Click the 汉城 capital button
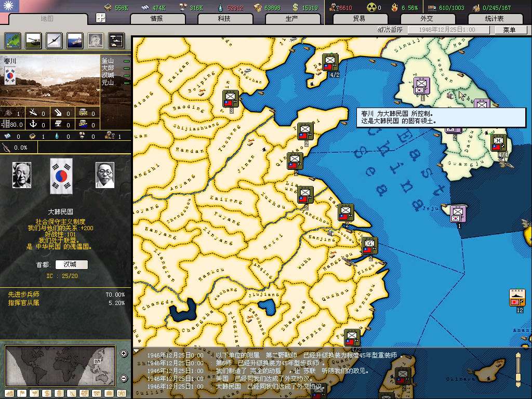Screen dimensions: 532x399 [71, 264]
